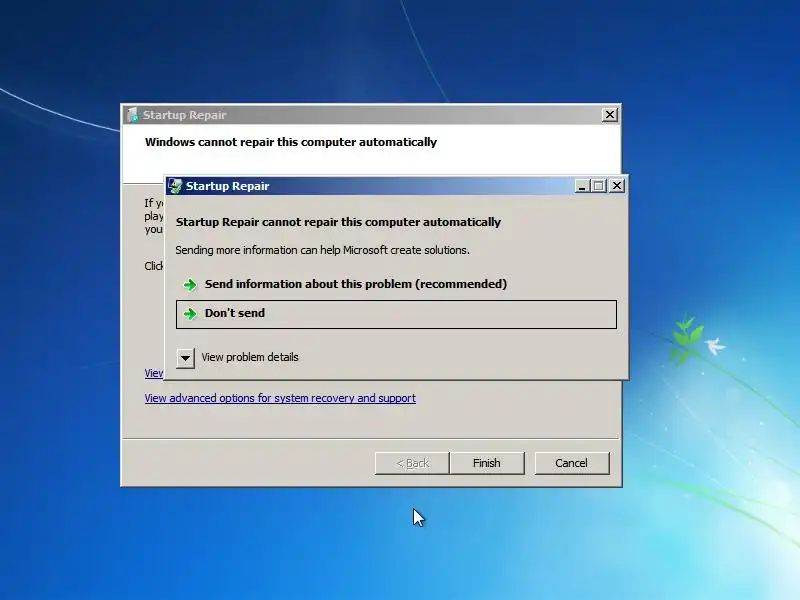The image size is (800, 600).
Task: Maximize the front Startup Repair dialog
Action: pyautogui.click(x=599, y=186)
